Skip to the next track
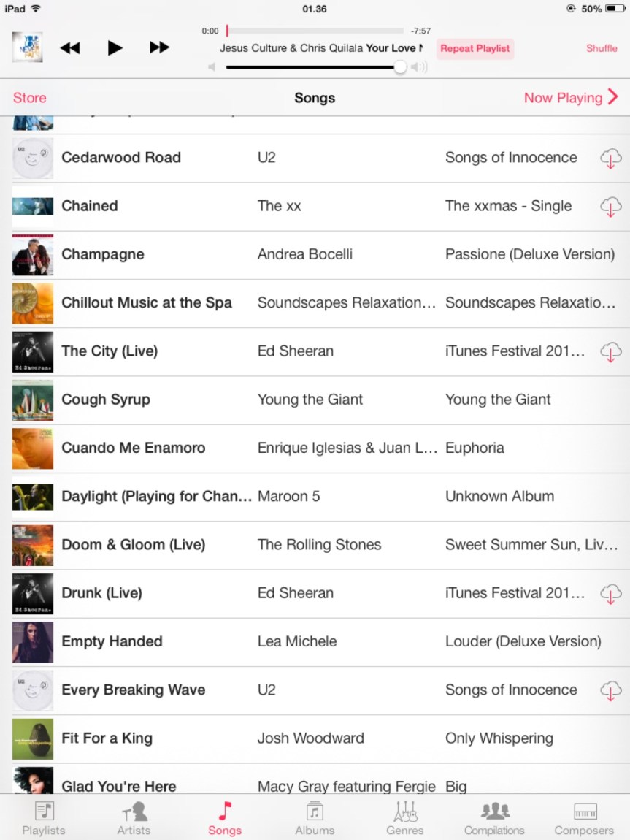Viewport: 630px width, 840px height. [x=159, y=48]
